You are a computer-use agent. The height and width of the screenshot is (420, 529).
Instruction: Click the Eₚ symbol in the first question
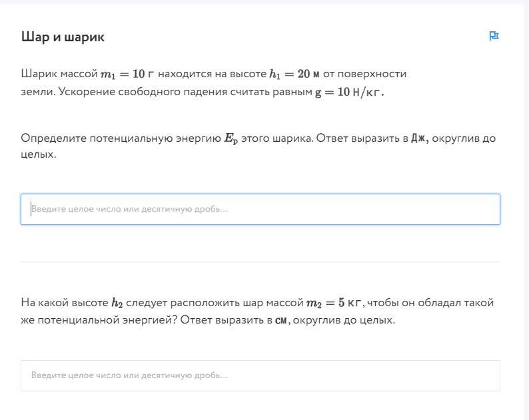231,138
